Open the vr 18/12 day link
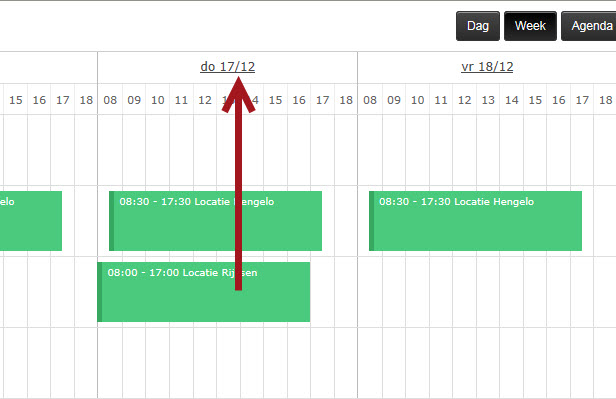Viewport: 616px width, 399px height. (x=487, y=67)
